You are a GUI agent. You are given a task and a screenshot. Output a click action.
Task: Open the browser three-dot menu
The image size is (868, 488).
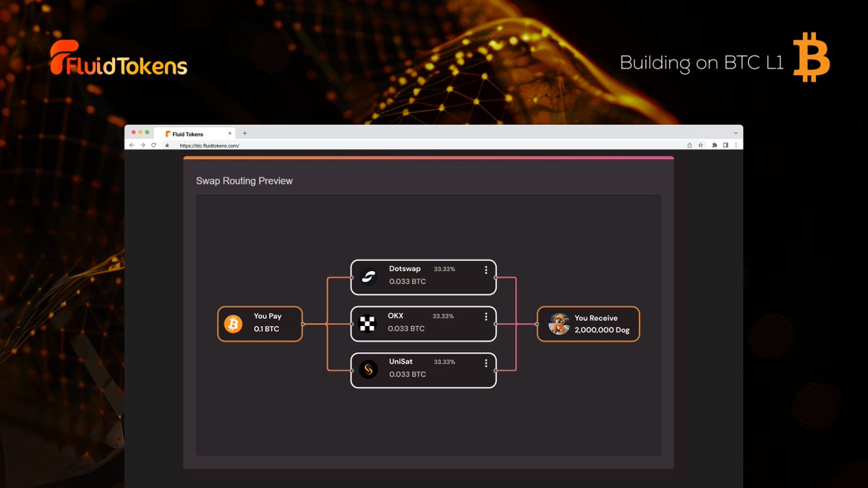pos(736,145)
